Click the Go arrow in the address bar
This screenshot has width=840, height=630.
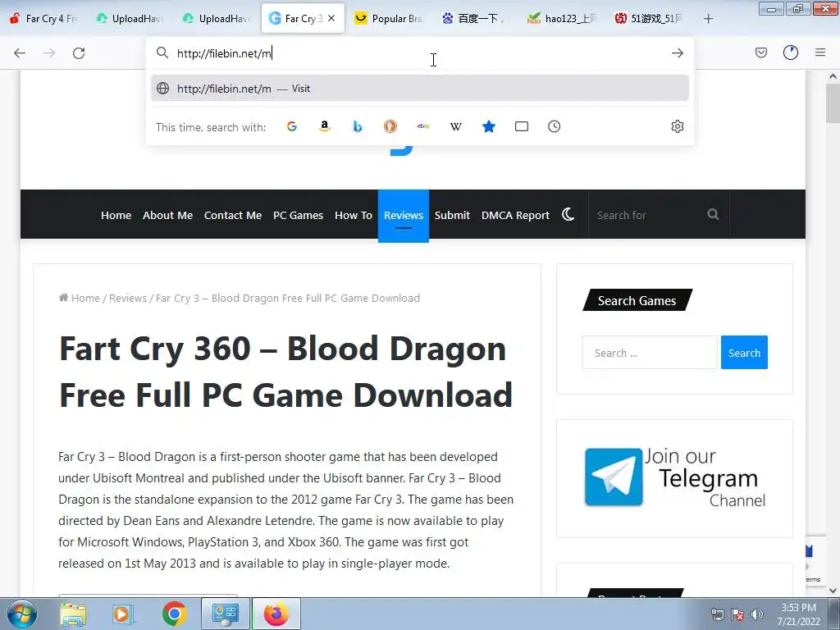(677, 53)
